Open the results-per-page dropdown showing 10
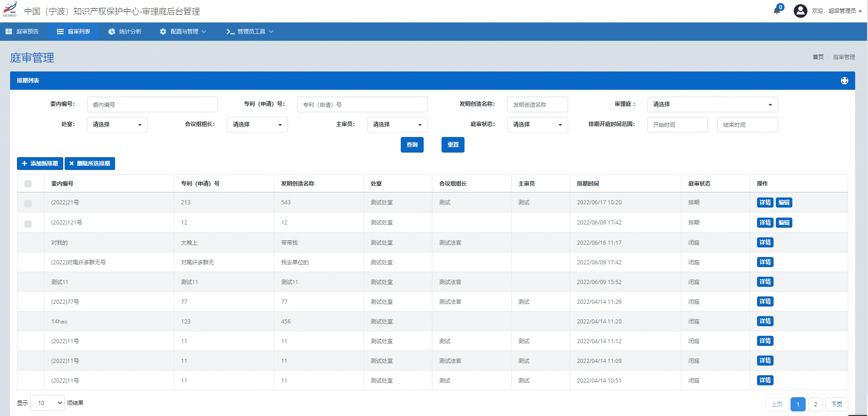The height and width of the screenshot is (416, 868). tap(48, 403)
